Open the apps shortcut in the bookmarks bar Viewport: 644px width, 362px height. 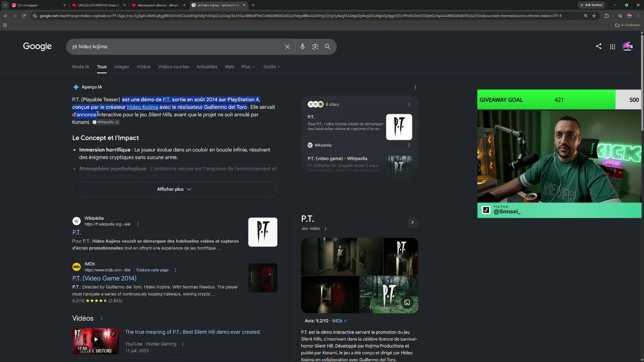6,25
